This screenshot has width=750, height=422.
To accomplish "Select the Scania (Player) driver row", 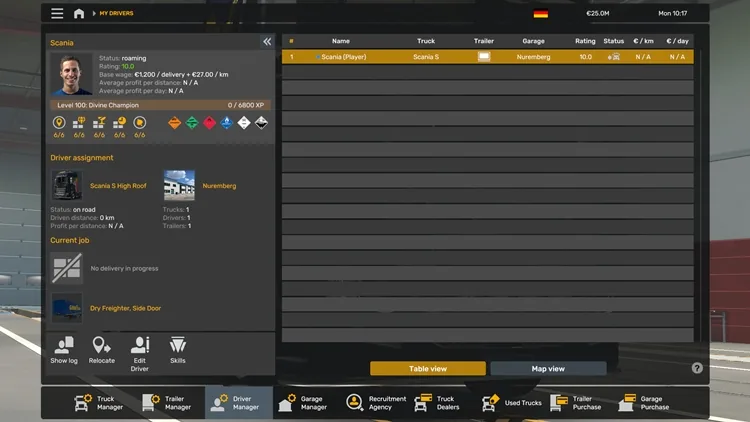I will tap(487, 56).
